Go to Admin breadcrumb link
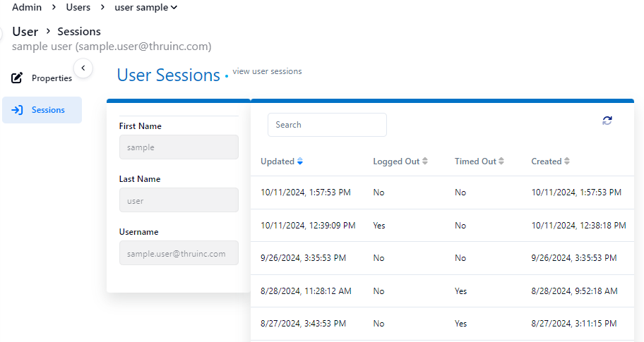The height and width of the screenshot is (342, 644). pyautogui.click(x=27, y=8)
